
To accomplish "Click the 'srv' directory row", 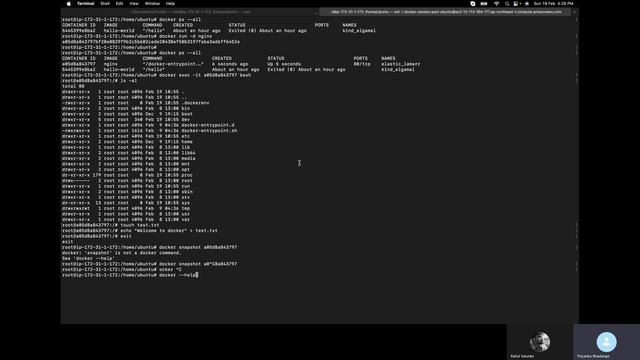I will point(126,198).
